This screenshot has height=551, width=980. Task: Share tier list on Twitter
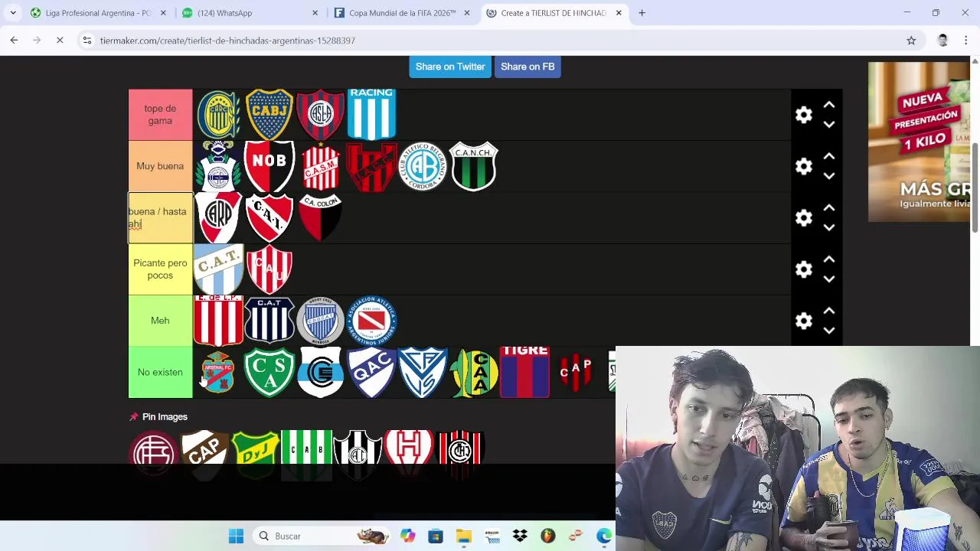point(450,67)
